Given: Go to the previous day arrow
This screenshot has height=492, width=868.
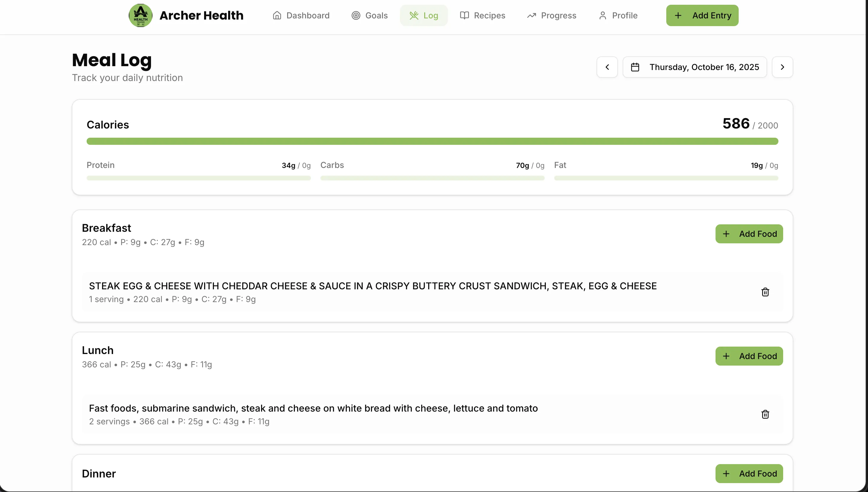Looking at the screenshot, I should (607, 67).
